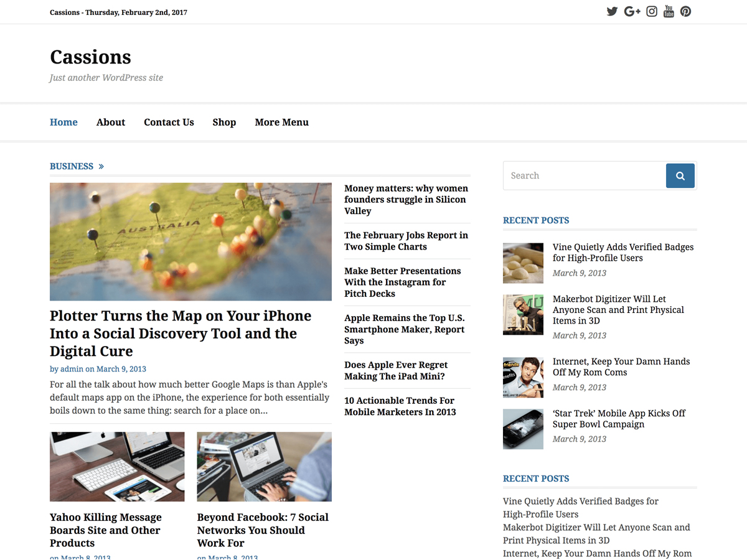Visit the YouTube channel icon

pos(668,11)
